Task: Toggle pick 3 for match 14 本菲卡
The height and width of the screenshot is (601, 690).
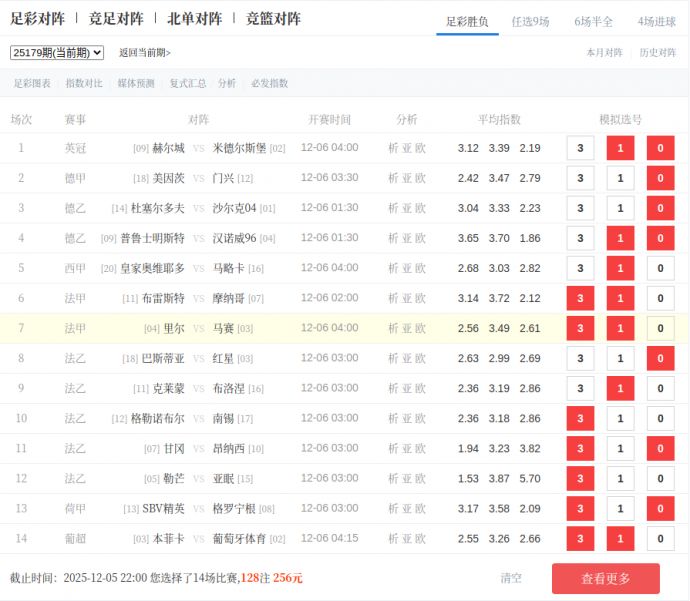Action: 580,538
